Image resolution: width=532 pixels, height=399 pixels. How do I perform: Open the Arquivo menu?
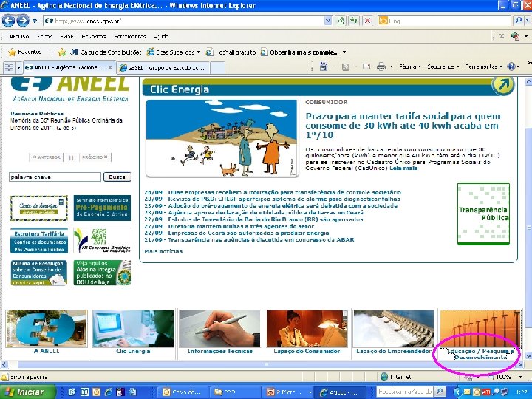pyautogui.click(x=19, y=37)
